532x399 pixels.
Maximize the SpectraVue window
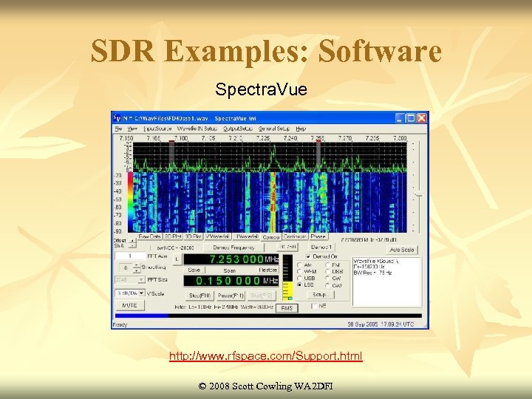click(x=411, y=118)
